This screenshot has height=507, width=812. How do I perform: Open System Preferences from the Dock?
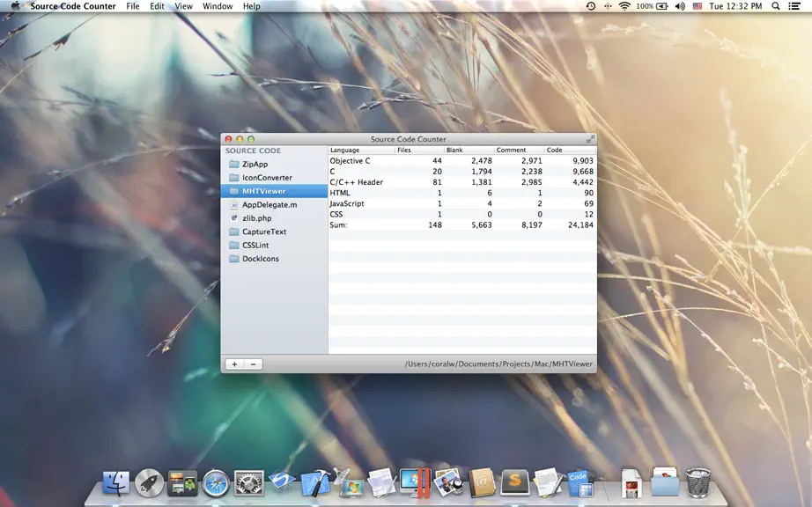click(x=249, y=483)
